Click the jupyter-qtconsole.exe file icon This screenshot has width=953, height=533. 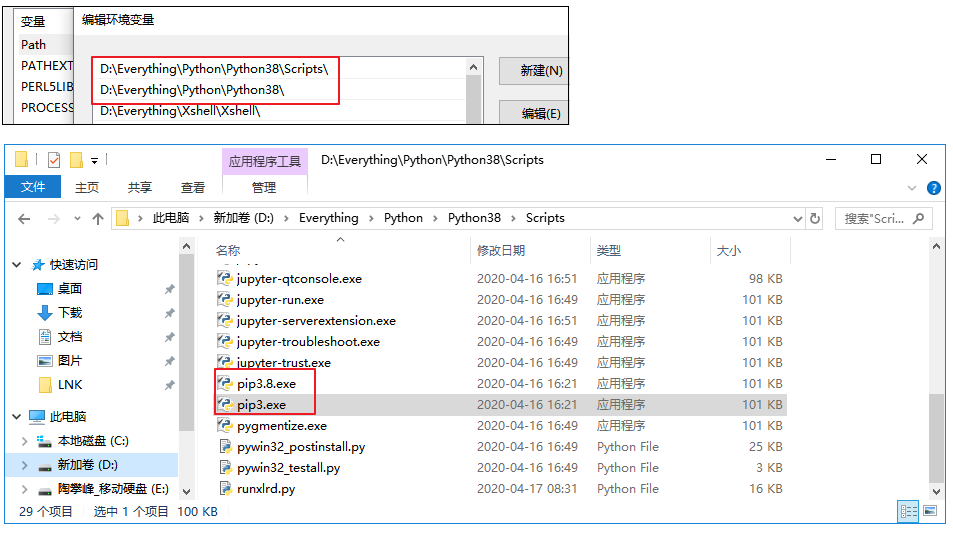[x=225, y=278]
